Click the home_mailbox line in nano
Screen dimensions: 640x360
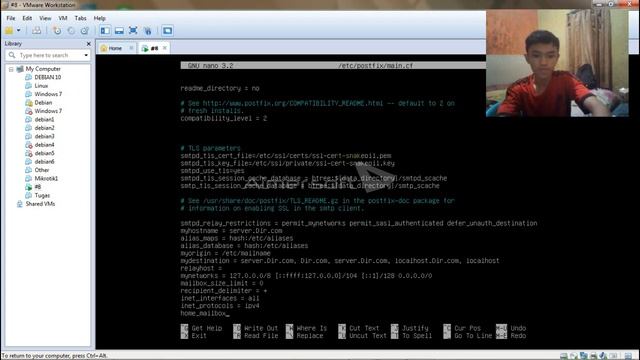click(x=205, y=313)
